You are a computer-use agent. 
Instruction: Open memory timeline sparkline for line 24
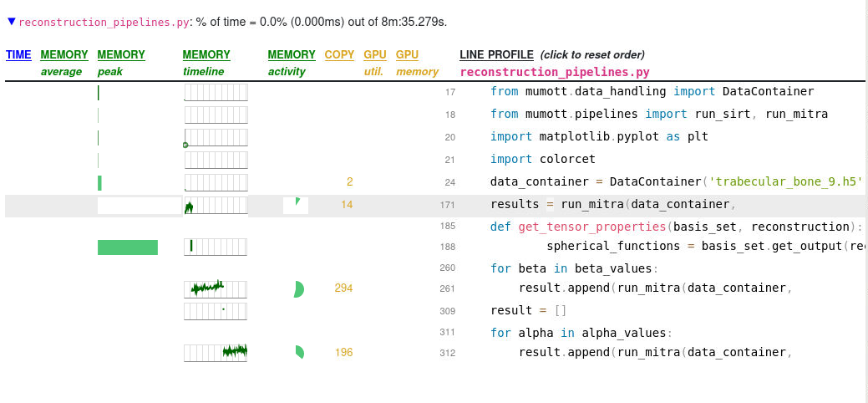(x=216, y=183)
